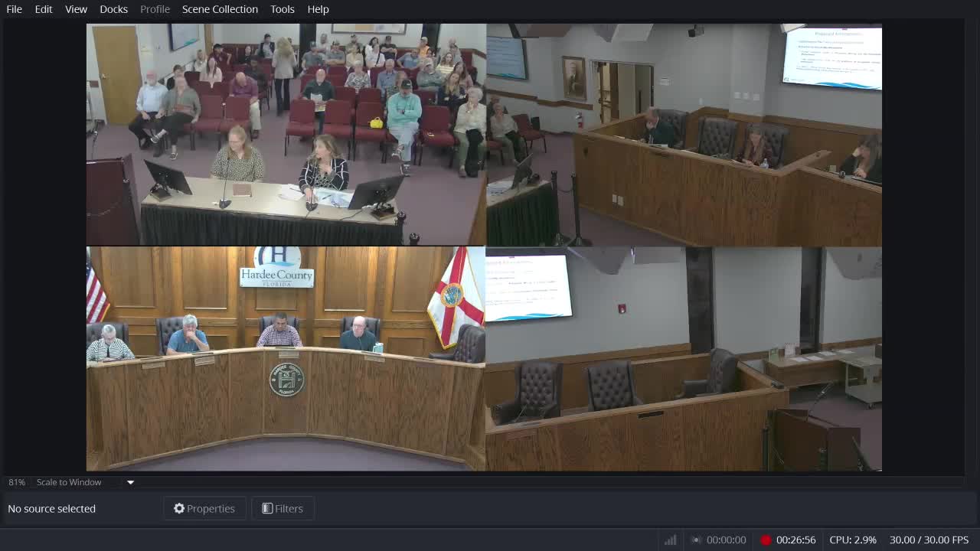Viewport: 980px width, 551px height.
Task: Click the network signal bars status icon
Action: 671,540
